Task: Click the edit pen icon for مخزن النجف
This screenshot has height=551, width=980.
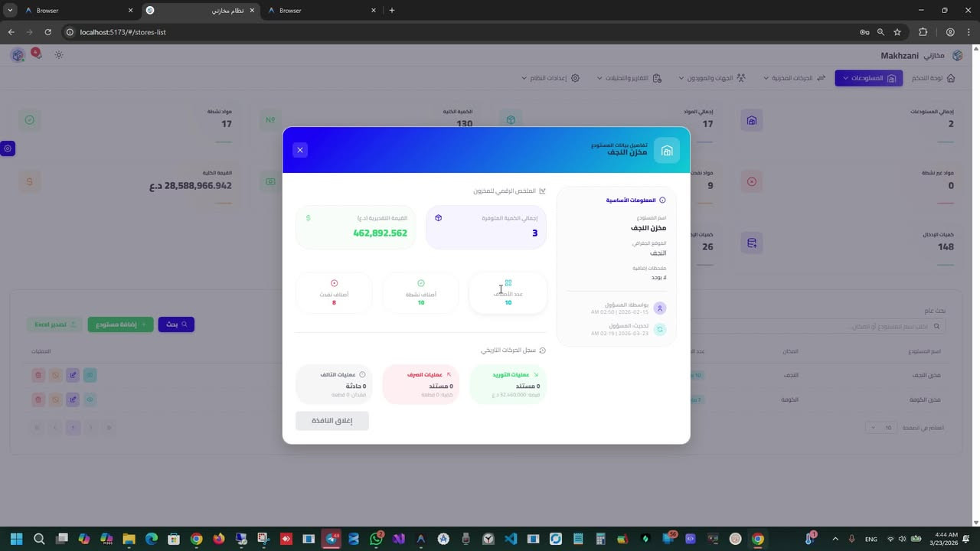Action: [73, 375]
